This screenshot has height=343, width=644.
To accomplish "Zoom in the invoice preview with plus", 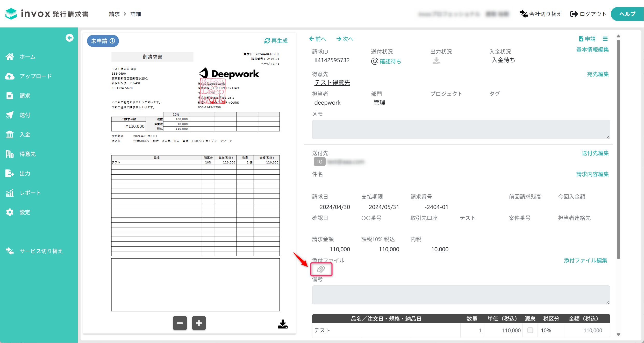I will [199, 323].
